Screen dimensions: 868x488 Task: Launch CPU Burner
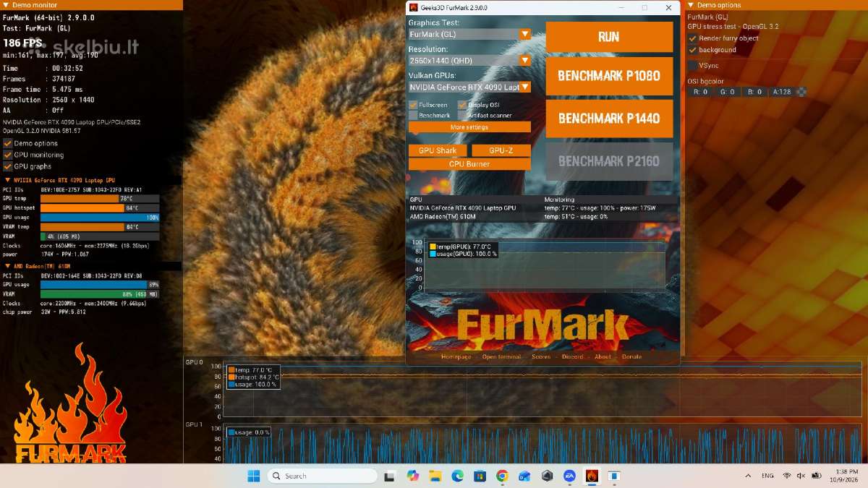(x=469, y=164)
